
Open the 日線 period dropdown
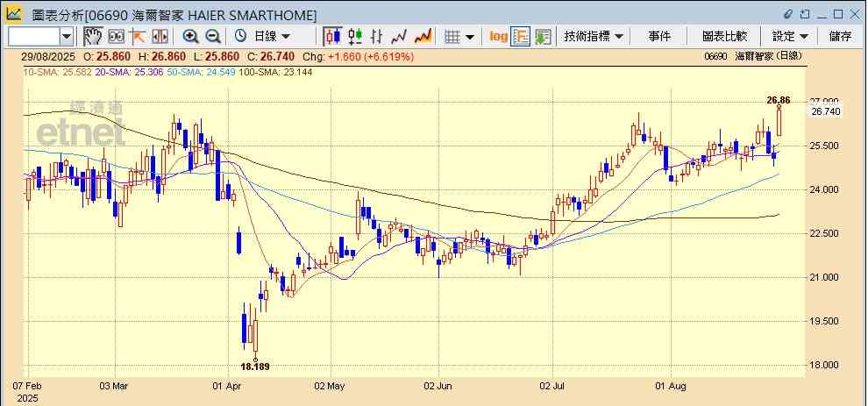272,37
